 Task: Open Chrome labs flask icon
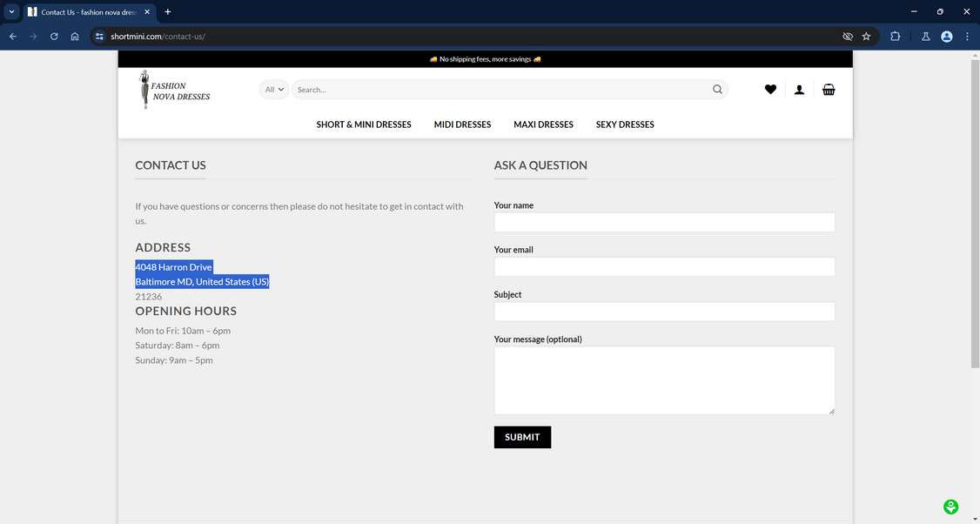point(926,37)
